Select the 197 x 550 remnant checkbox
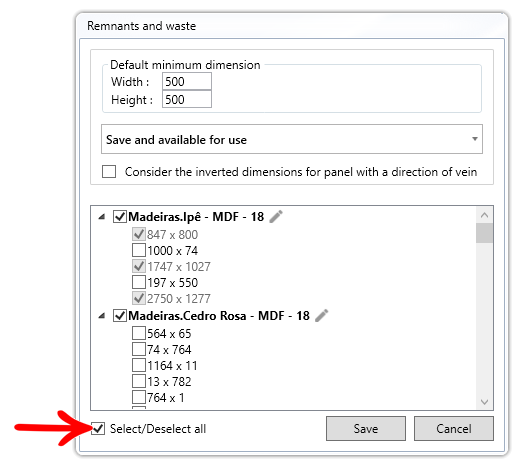This screenshot has height=465, width=518. tap(139, 282)
